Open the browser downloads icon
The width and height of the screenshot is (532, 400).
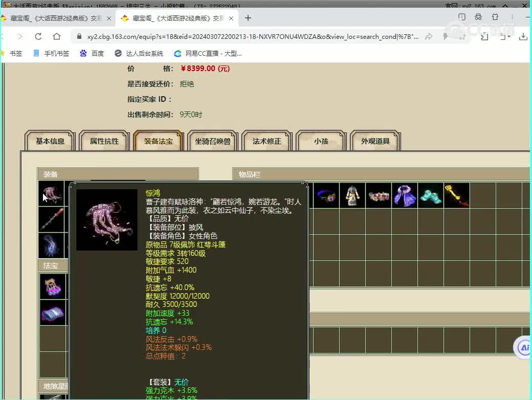pyautogui.click(x=523, y=36)
